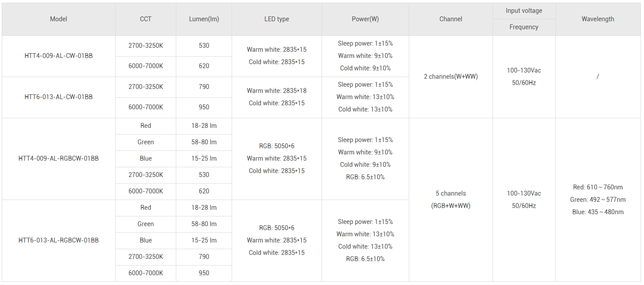Viewport: 644px width, 285px height.
Task: Click model HTT4-009-AL-CW-01BB
Action: [x=58, y=56]
